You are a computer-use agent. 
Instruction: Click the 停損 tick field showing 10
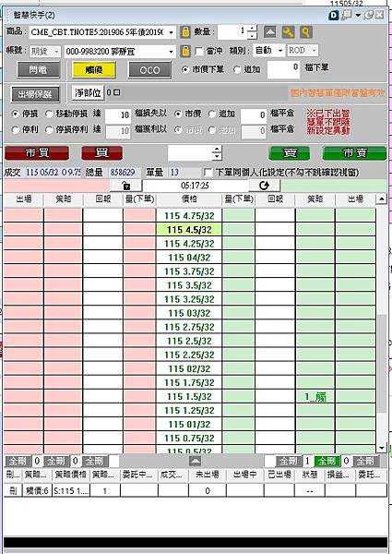(x=118, y=114)
